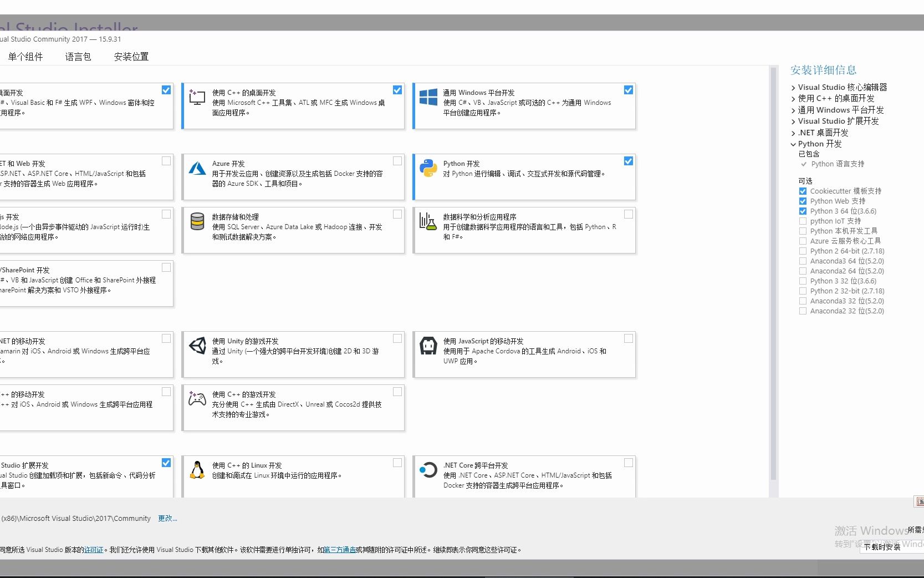Enable Python native development tools option
Image resolution: width=924 pixels, height=578 pixels.
(x=803, y=231)
